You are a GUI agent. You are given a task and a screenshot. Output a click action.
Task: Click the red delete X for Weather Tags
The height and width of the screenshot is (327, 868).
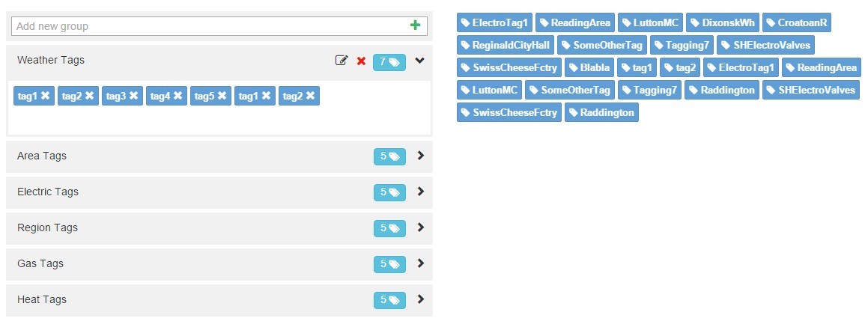point(361,61)
